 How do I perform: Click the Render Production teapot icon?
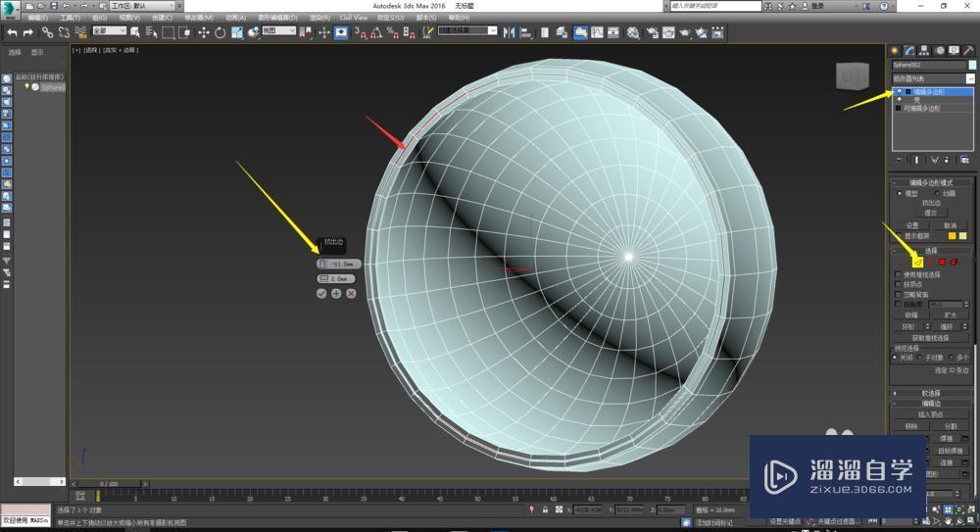coord(685,32)
